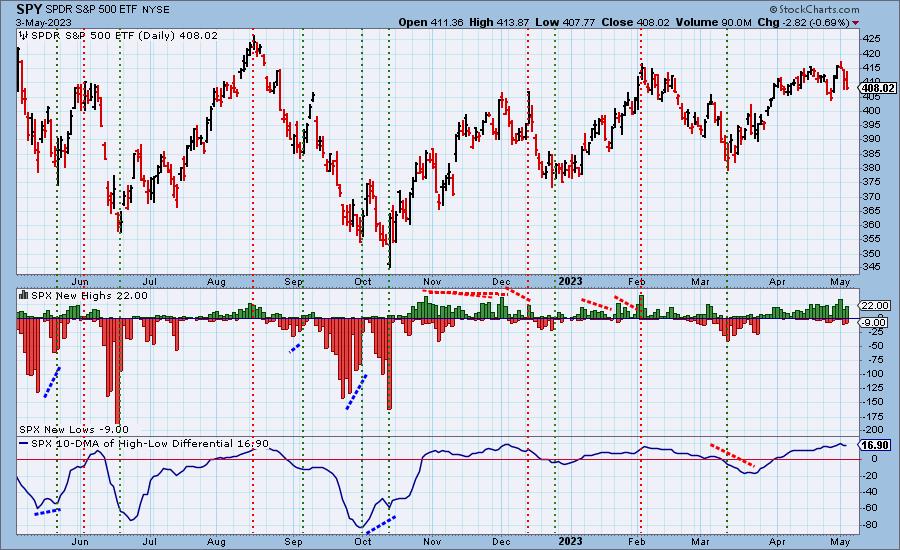Image resolution: width=900 pixels, height=550 pixels.
Task: Click the Low 407.77 value
Action: point(565,22)
